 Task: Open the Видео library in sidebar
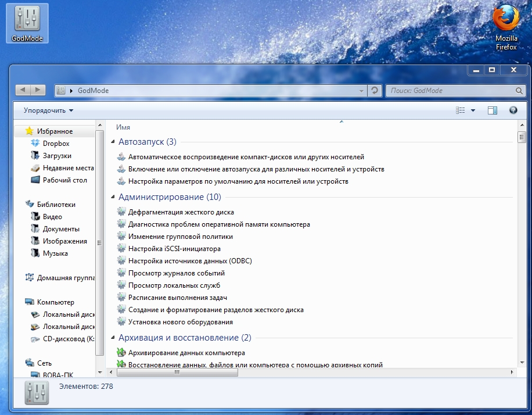coord(52,217)
